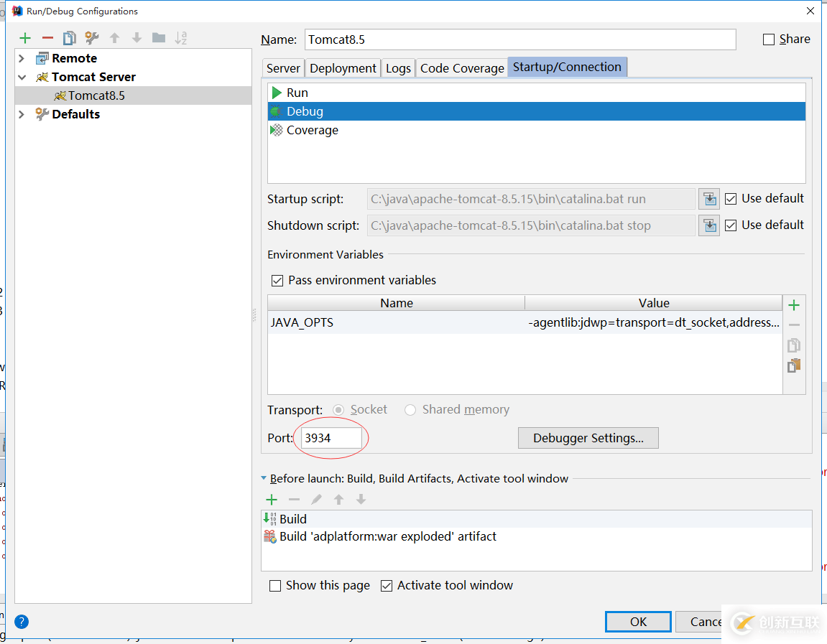Browse for the Startup script file
Viewport: 827px width, 644px height.
pos(709,199)
